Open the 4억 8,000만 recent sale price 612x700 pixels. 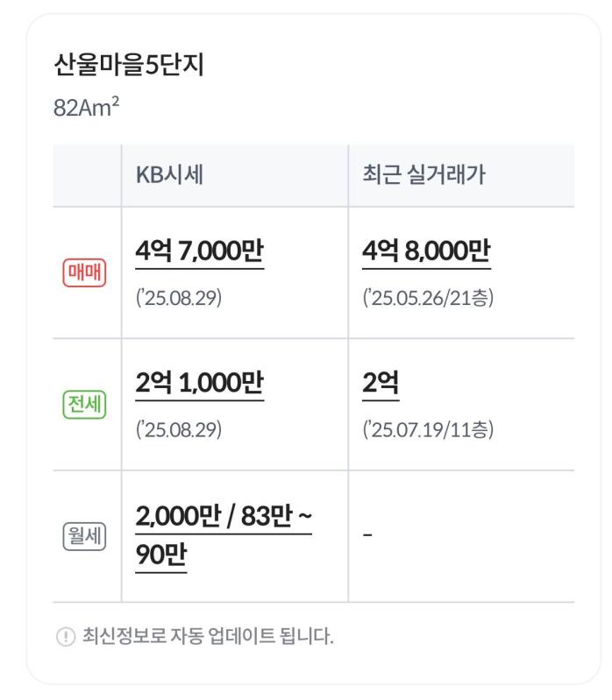point(427,251)
